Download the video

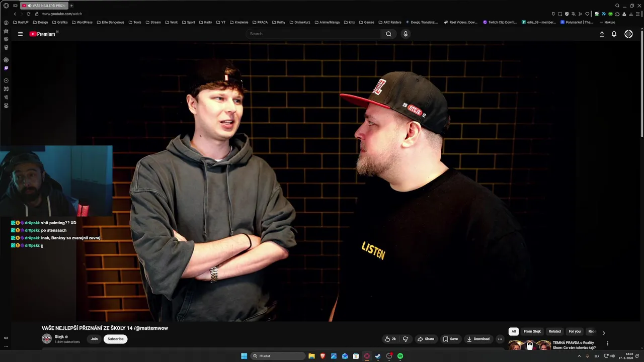[478, 339]
